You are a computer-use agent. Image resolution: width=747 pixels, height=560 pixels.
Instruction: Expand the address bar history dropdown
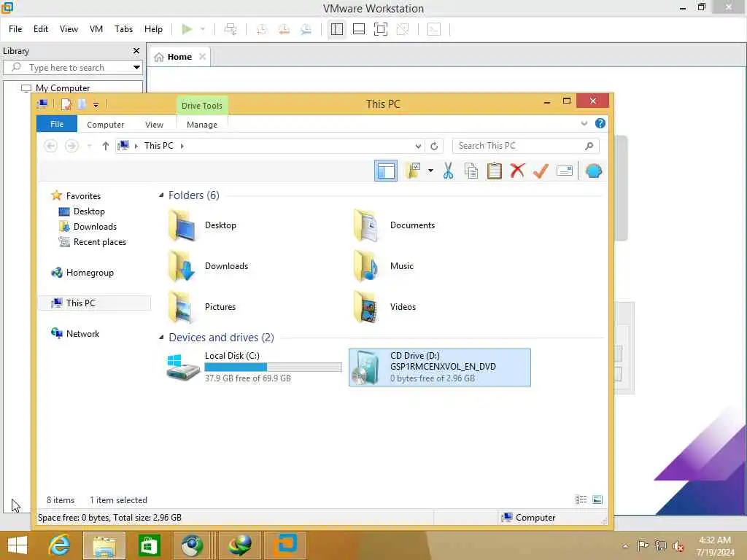tap(418, 146)
